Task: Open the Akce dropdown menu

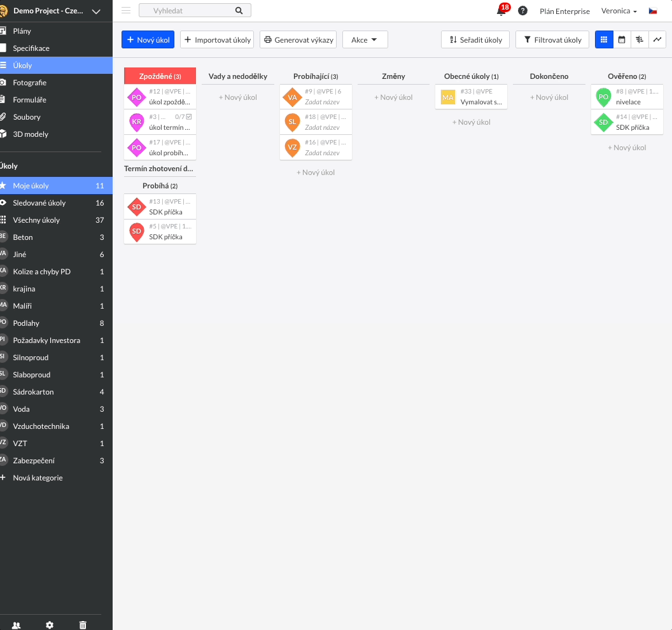Action: [365, 39]
